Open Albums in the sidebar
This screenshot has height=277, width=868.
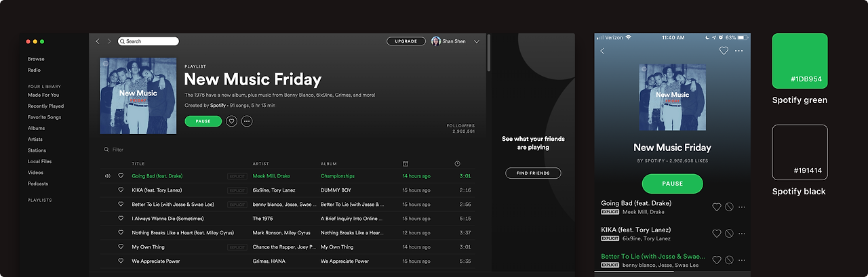(36, 129)
